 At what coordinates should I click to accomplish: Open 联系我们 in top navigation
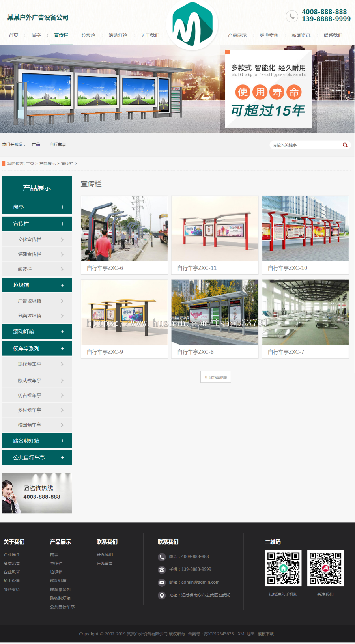[x=333, y=35]
